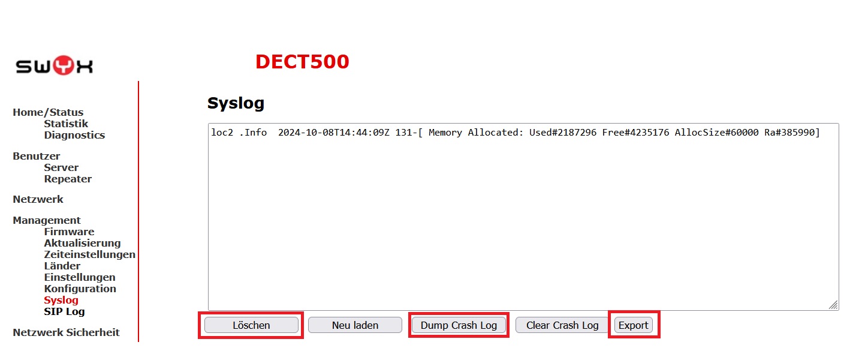Open the Diagnostics view

(74, 135)
